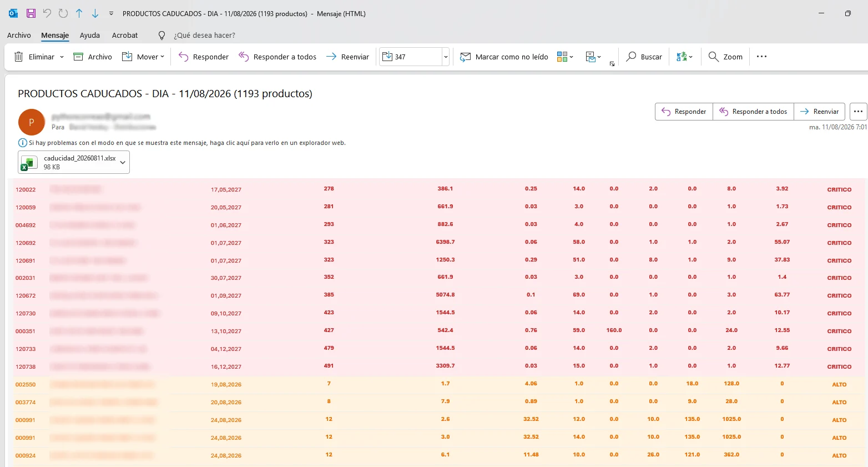
Task: Select the Mensaje ribbon tab
Action: coord(55,35)
